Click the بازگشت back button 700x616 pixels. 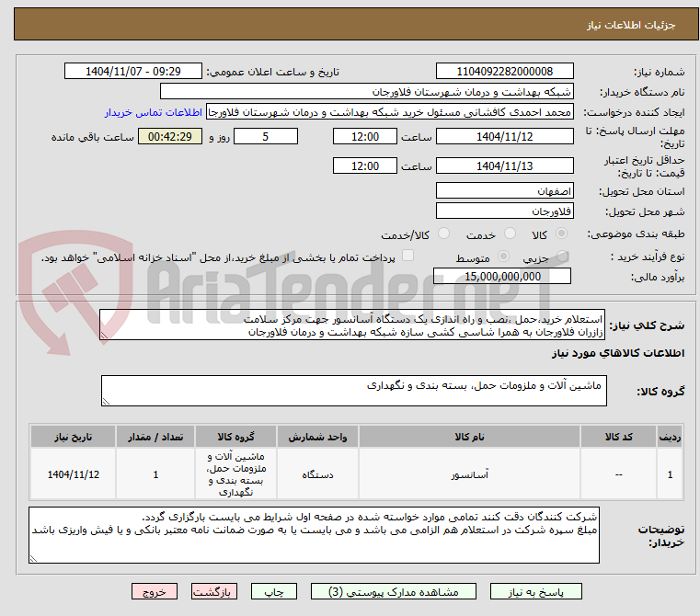pos(214,591)
